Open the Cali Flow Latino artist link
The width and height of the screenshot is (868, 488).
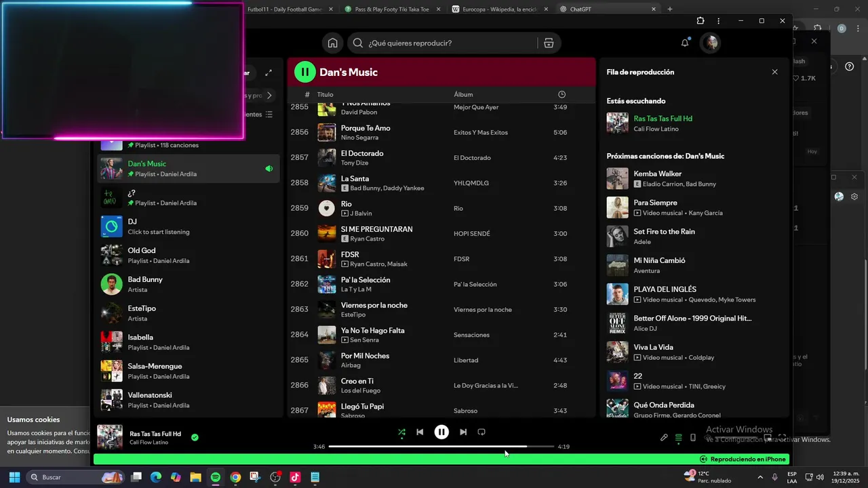tap(149, 443)
